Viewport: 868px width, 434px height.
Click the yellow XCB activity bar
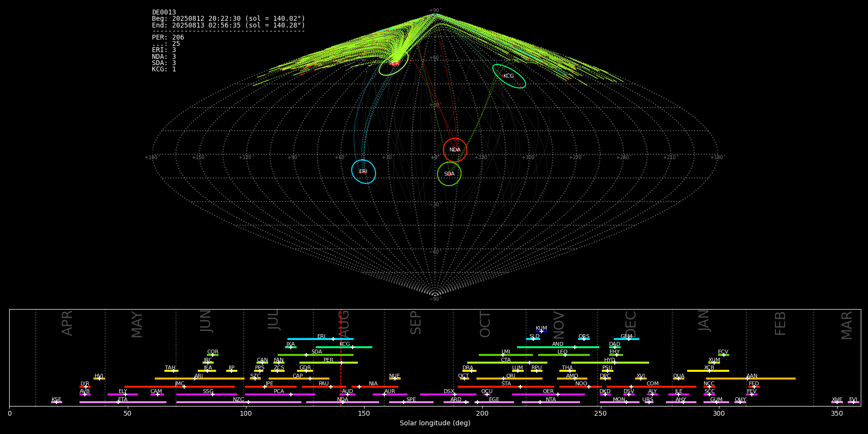(708, 371)
